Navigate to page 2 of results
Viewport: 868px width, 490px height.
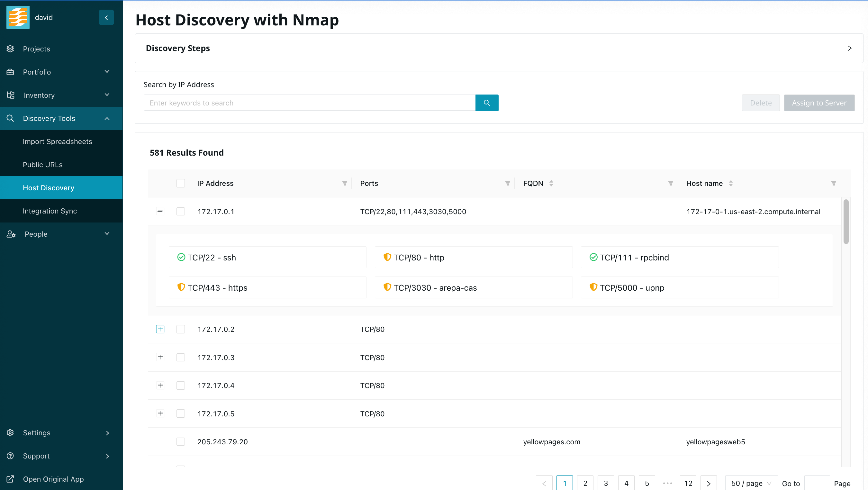point(585,483)
